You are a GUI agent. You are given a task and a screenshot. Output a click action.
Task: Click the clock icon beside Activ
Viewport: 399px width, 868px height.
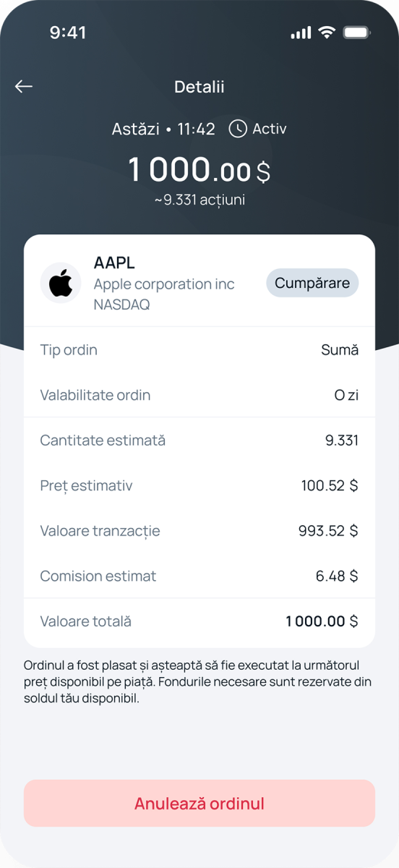click(238, 129)
